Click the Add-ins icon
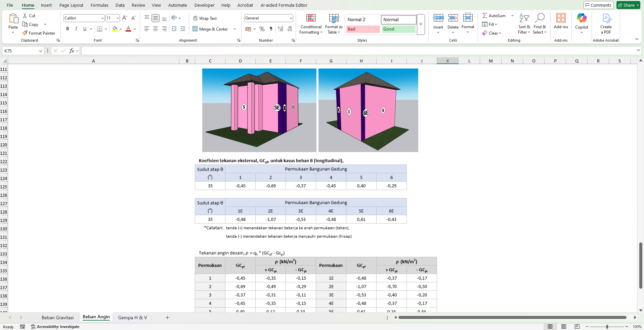The image size is (644, 330). click(561, 18)
